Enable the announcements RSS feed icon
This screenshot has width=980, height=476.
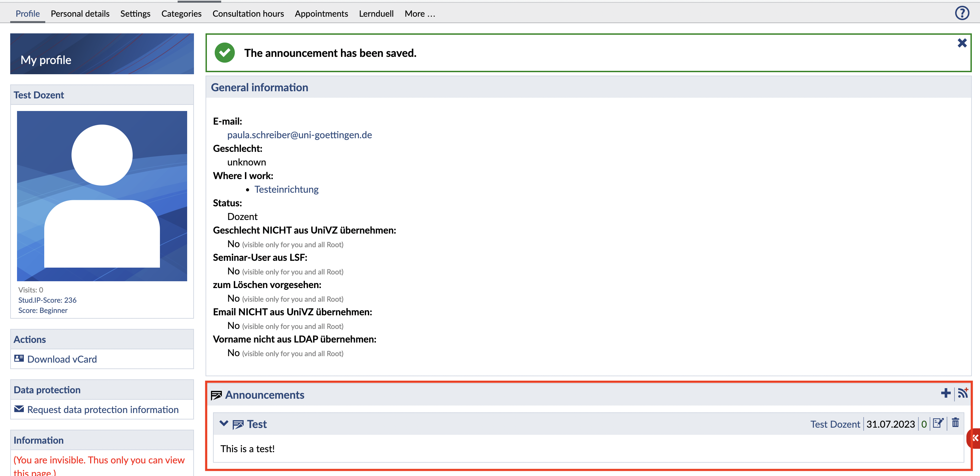point(963,393)
